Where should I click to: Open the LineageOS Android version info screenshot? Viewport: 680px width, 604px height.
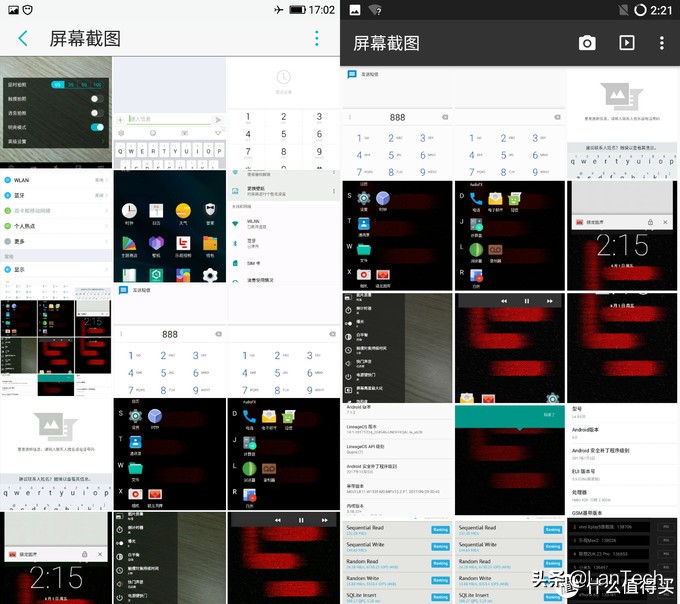tap(397, 461)
